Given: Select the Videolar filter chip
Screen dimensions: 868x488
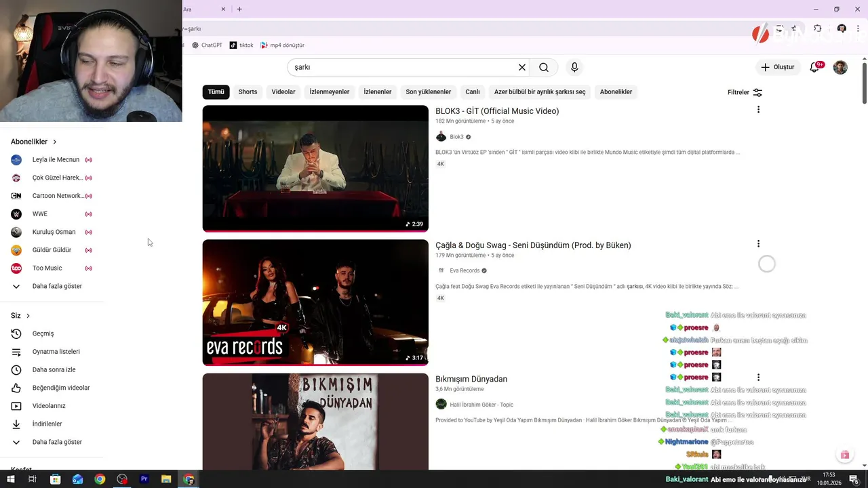Looking at the screenshot, I should 283,91.
